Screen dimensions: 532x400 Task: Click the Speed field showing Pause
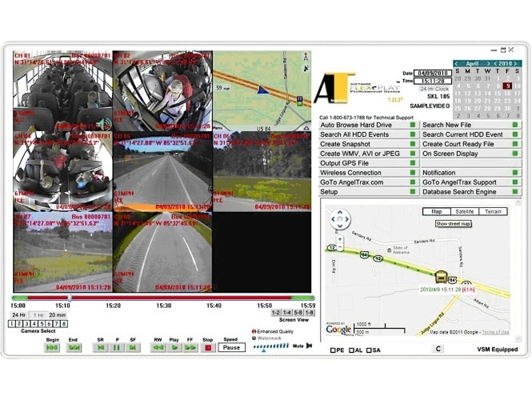pyautogui.click(x=231, y=347)
